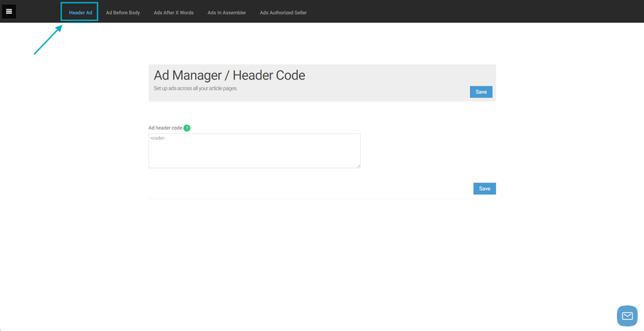Click the text area resize handle
Viewport: 644px width, 331px height.
[358, 166]
